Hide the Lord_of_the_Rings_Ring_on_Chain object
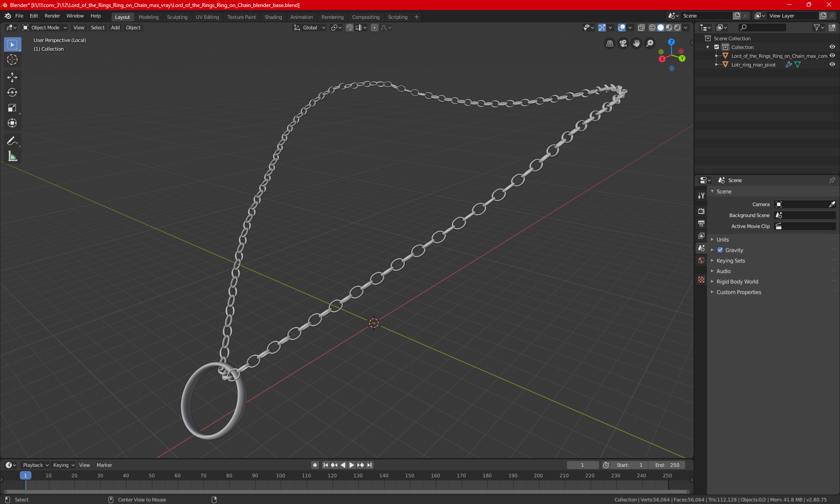 (832, 56)
